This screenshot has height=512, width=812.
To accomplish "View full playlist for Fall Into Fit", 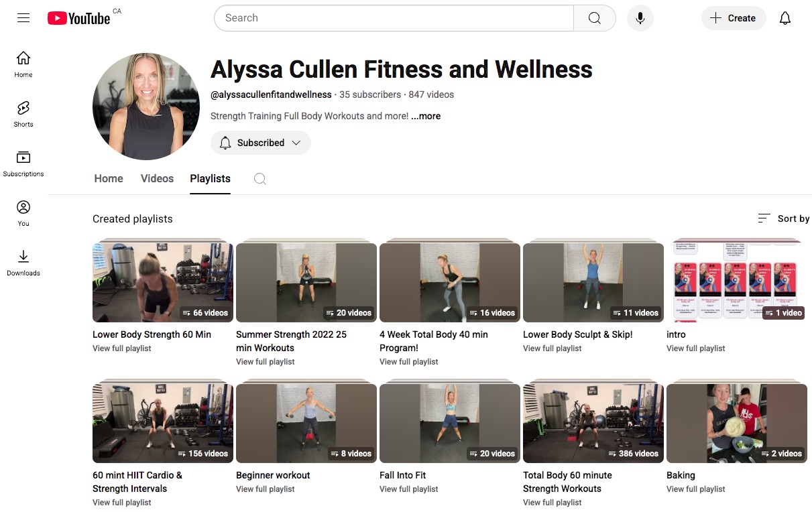I will pyautogui.click(x=408, y=489).
